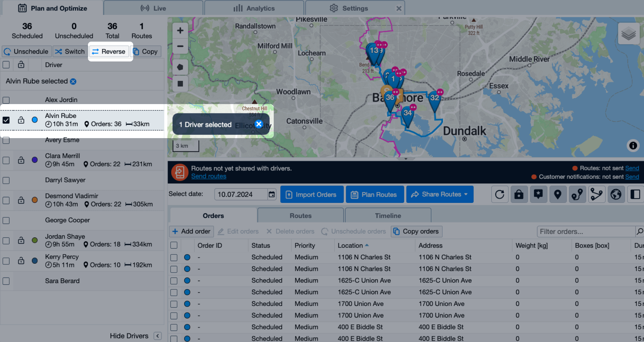Image resolution: width=644 pixels, height=342 pixels.
Task: Sort by the Location column header
Action: tap(350, 245)
